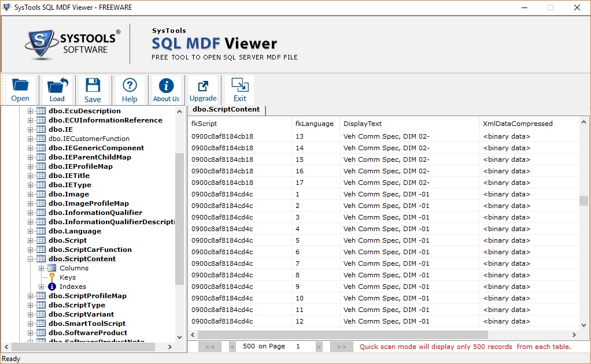Image resolution: width=591 pixels, height=364 pixels.
Task: Select the row with fkLanguage 13
Action: pos(383,136)
